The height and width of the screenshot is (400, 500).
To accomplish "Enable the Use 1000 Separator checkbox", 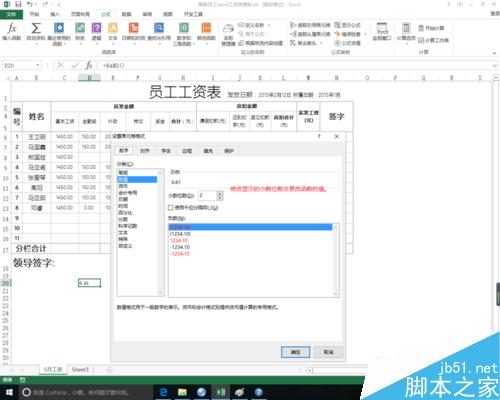I will (x=170, y=208).
